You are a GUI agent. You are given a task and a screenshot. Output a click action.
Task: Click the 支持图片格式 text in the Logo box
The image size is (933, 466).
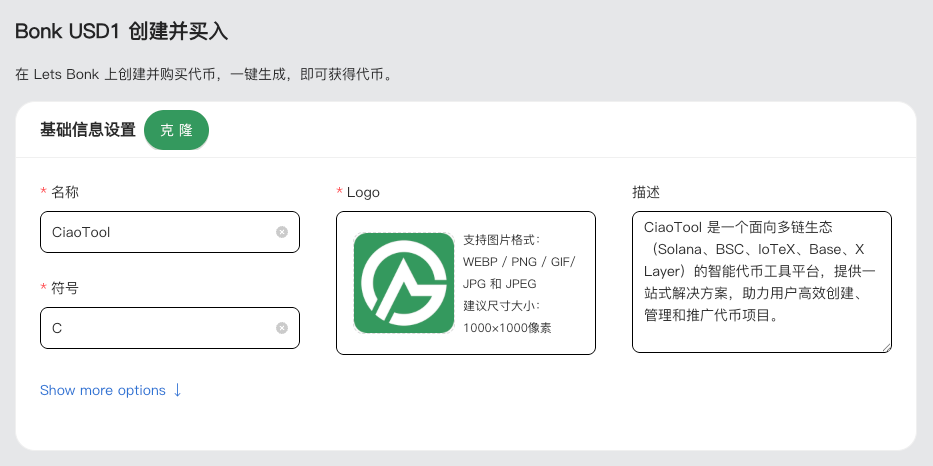pos(502,240)
